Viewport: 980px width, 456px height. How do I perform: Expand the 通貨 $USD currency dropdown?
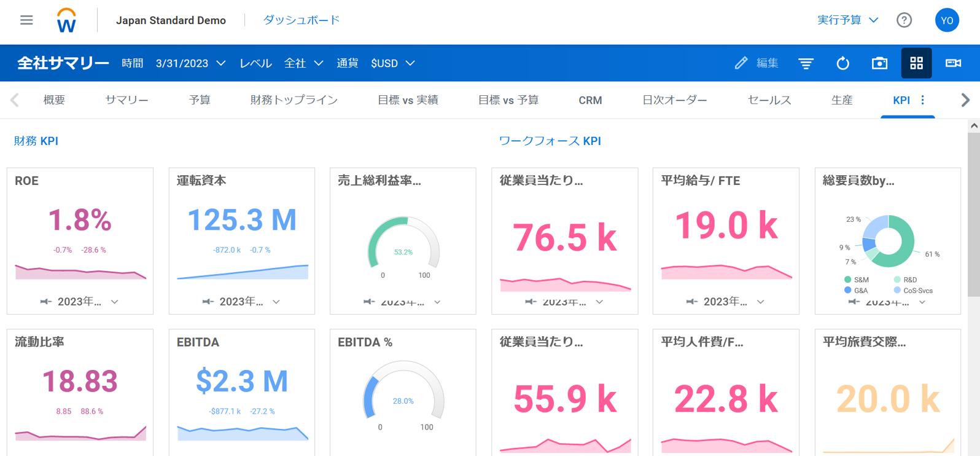point(393,63)
